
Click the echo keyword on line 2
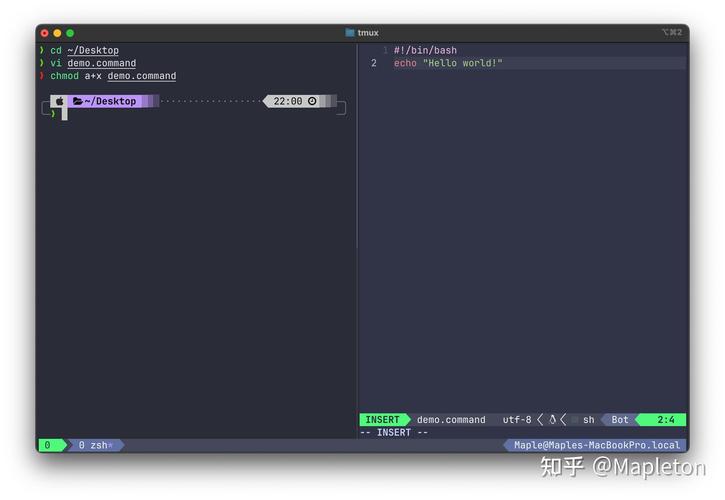405,63
